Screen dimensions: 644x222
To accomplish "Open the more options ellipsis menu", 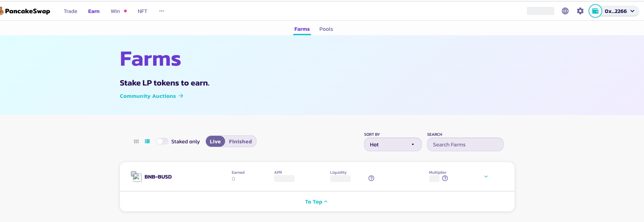I will [x=162, y=11].
